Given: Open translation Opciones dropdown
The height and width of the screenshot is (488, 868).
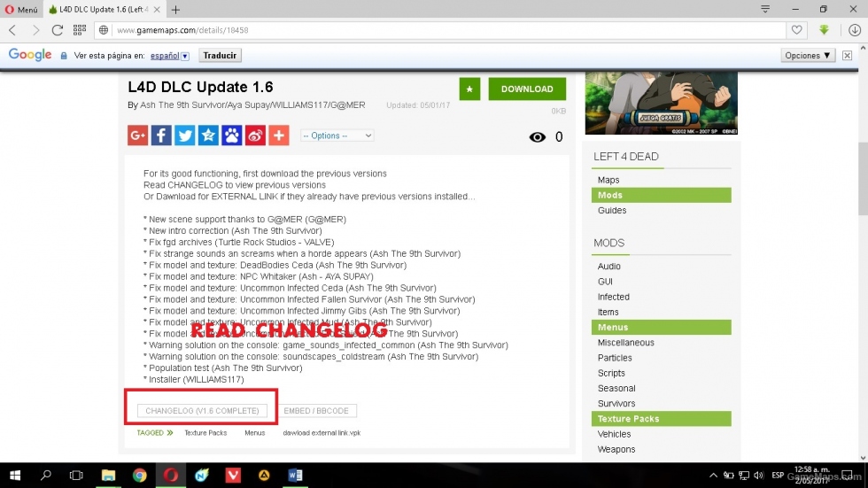Looking at the screenshot, I should [x=808, y=55].
